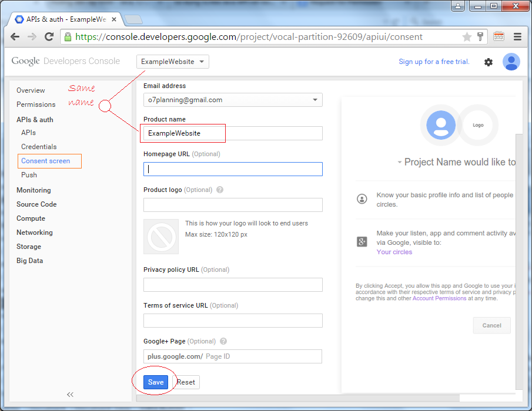Click the Logo placeholder circle in preview
The image size is (532, 411).
[478, 125]
